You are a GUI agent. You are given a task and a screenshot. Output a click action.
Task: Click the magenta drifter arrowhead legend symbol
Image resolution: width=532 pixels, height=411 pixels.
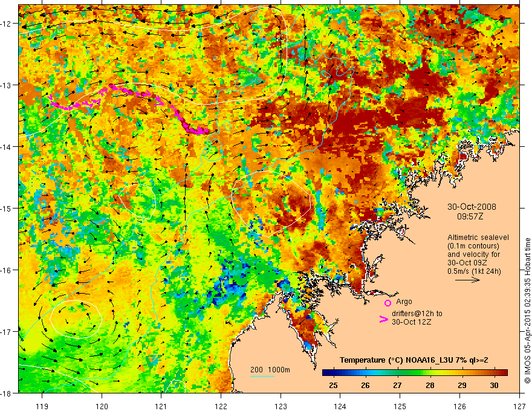[383, 319]
